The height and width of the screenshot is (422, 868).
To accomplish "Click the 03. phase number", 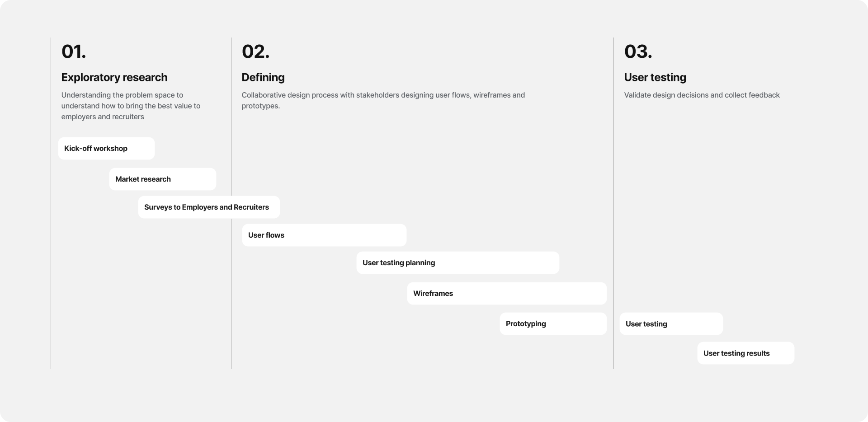I will 638,52.
